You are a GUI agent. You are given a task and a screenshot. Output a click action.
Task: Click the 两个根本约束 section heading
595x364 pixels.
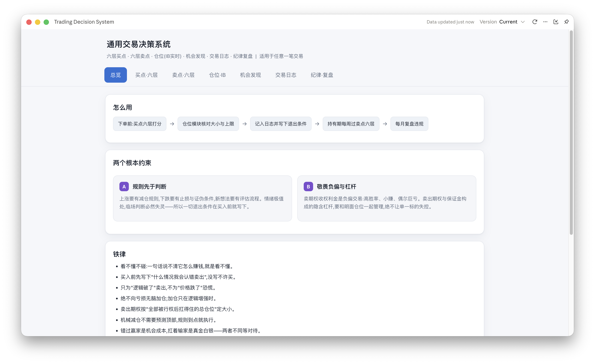(x=132, y=163)
